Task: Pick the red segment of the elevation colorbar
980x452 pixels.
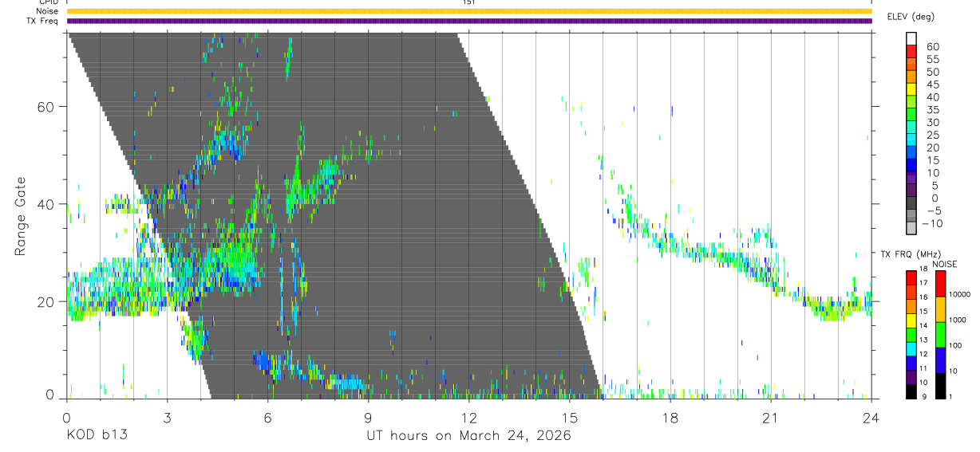Action: pos(911,52)
